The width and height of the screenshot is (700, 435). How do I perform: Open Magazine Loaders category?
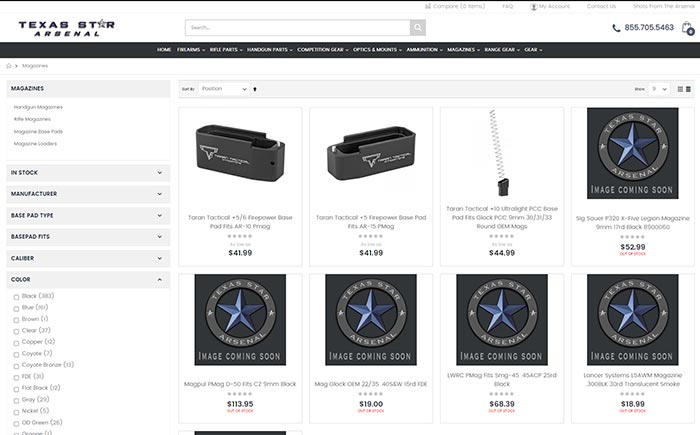[35, 144]
